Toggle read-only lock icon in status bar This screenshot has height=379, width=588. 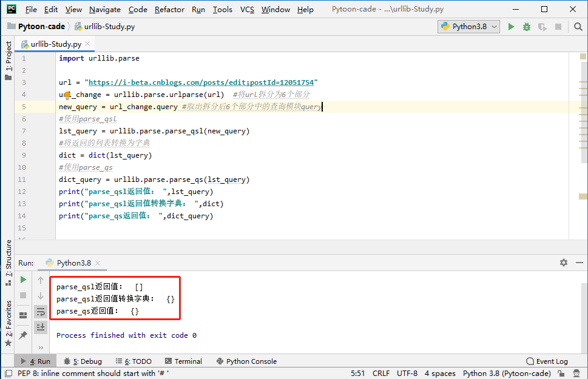pyautogui.click(x=561, y=374)
